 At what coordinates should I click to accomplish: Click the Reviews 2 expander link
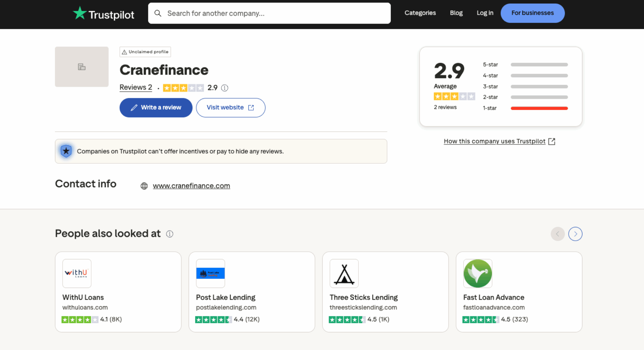tap(136, 87)
